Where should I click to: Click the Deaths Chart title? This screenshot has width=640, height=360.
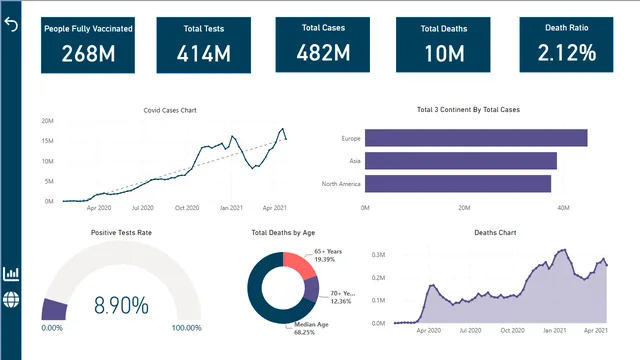click(x=495, y=233)
